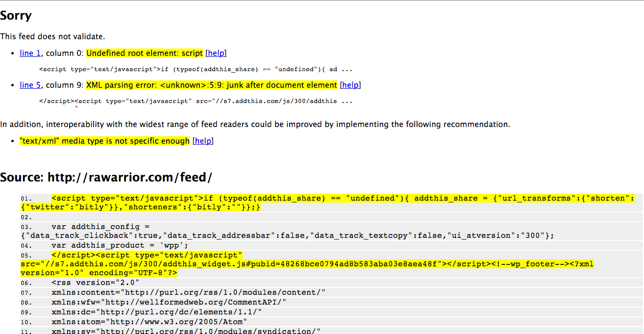Click the xmlns:dc line in source
644x334 pixels.
(156, 312)
